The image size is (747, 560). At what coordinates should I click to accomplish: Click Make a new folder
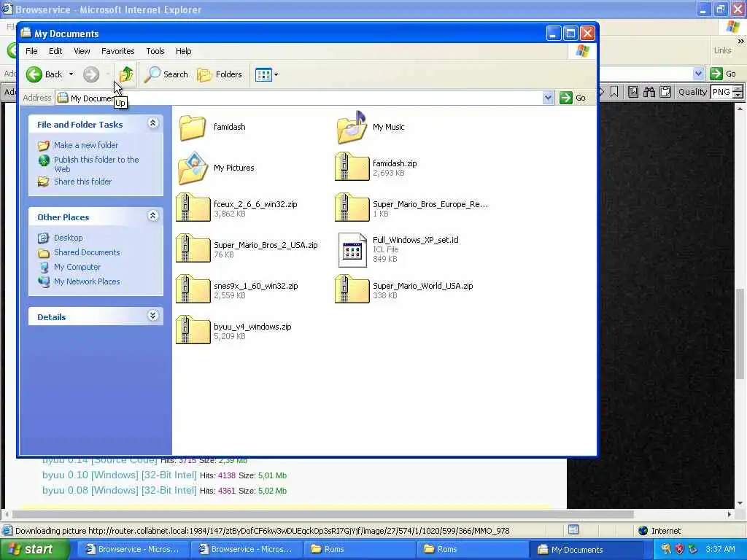click(x=86, y=145)
